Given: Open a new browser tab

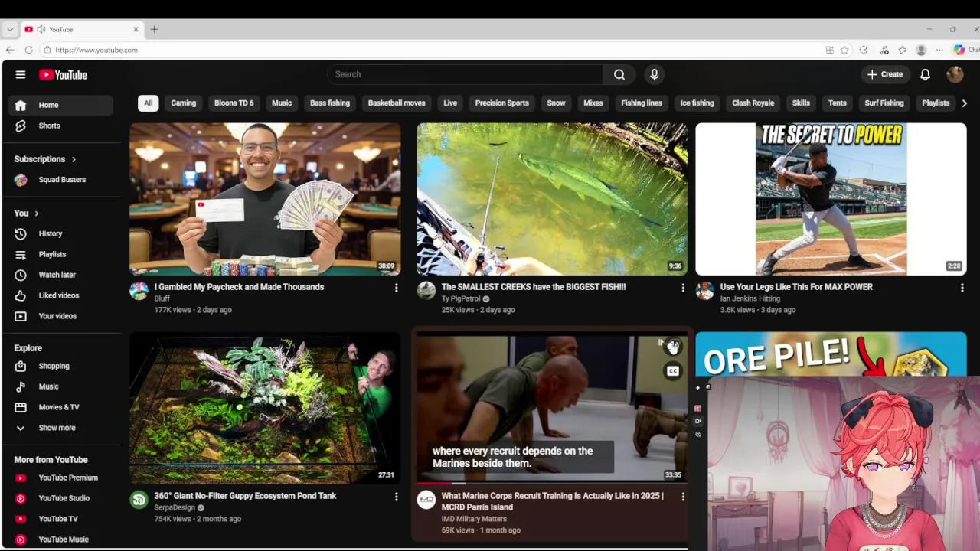Looking at the screenshot, I should (154, 29).
